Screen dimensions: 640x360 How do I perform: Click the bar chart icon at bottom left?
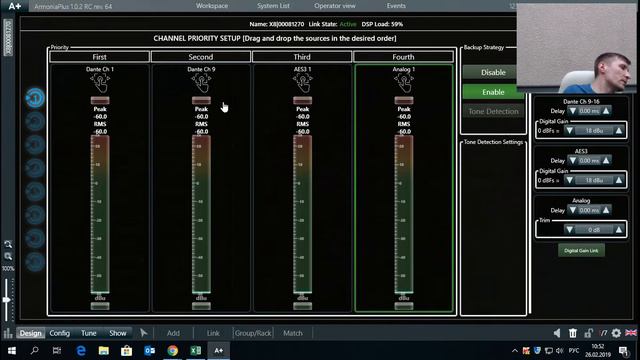click(x=8, y=333)
